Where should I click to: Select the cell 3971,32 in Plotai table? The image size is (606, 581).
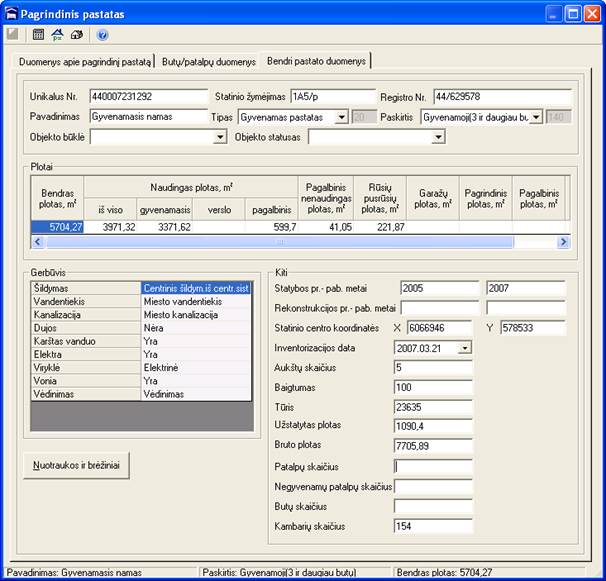tap(110, 227)
